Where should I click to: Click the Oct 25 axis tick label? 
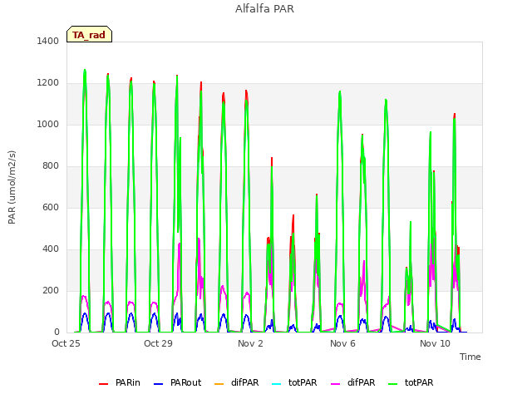[x=66, y=343]
